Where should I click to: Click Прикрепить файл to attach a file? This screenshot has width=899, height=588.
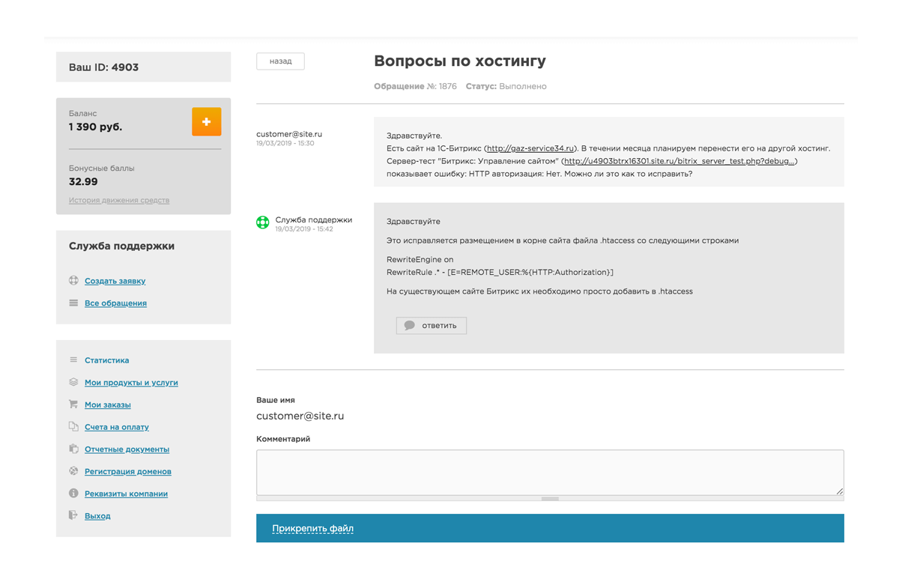pyautogui.click(x=312, y=529)
